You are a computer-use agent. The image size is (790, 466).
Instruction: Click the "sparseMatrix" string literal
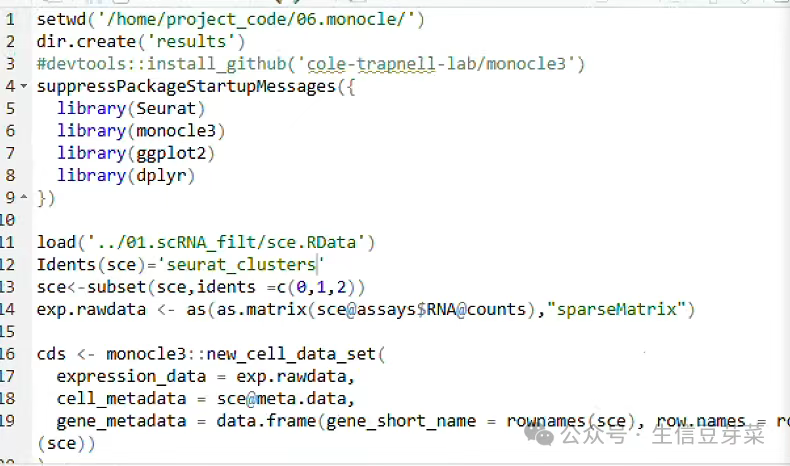point(616,309)
